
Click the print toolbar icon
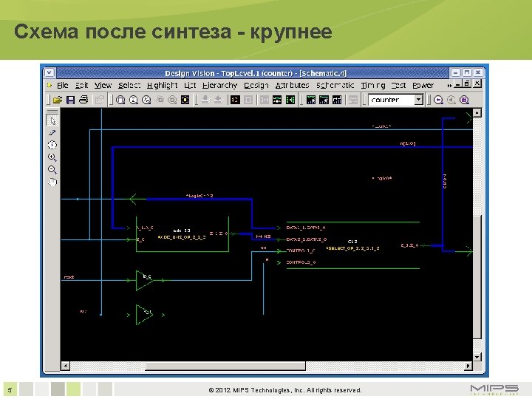83,100
